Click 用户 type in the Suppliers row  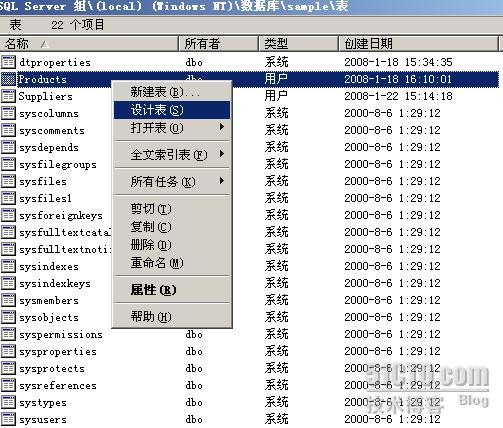click(276, 96)
